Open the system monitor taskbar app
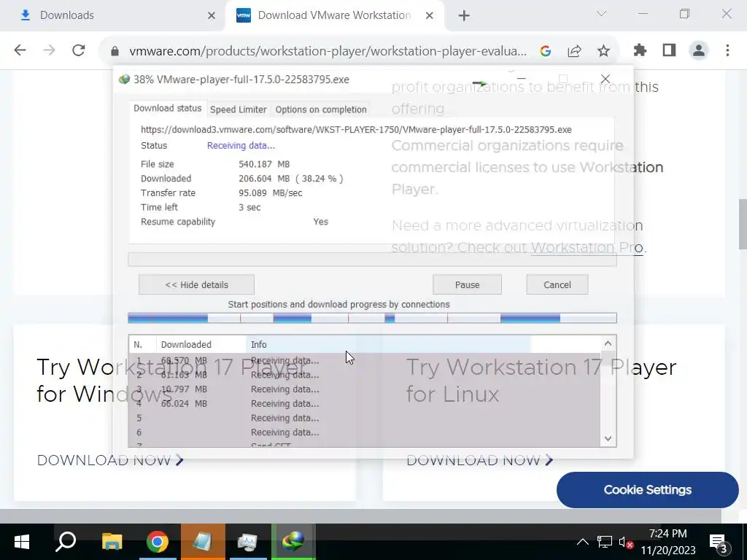 click(248, 542)
